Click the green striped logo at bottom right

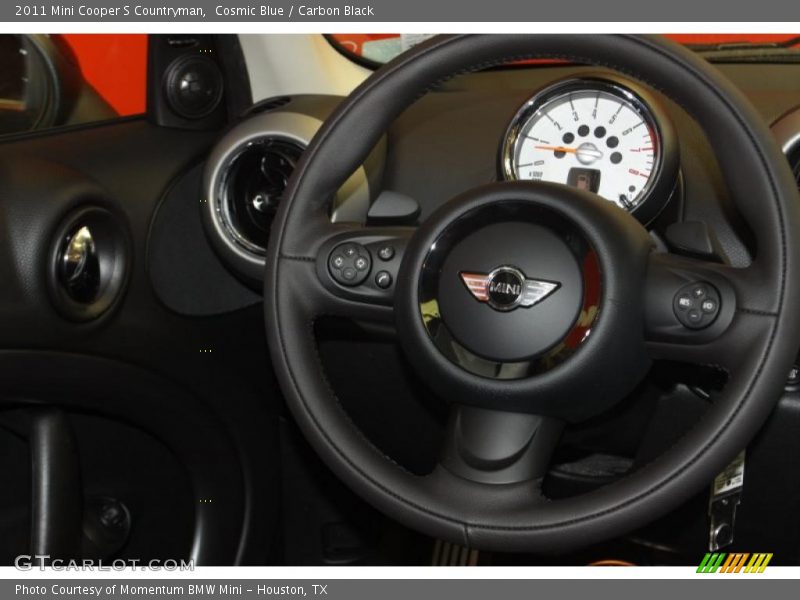pyautogui.click(x=733, y=562)
